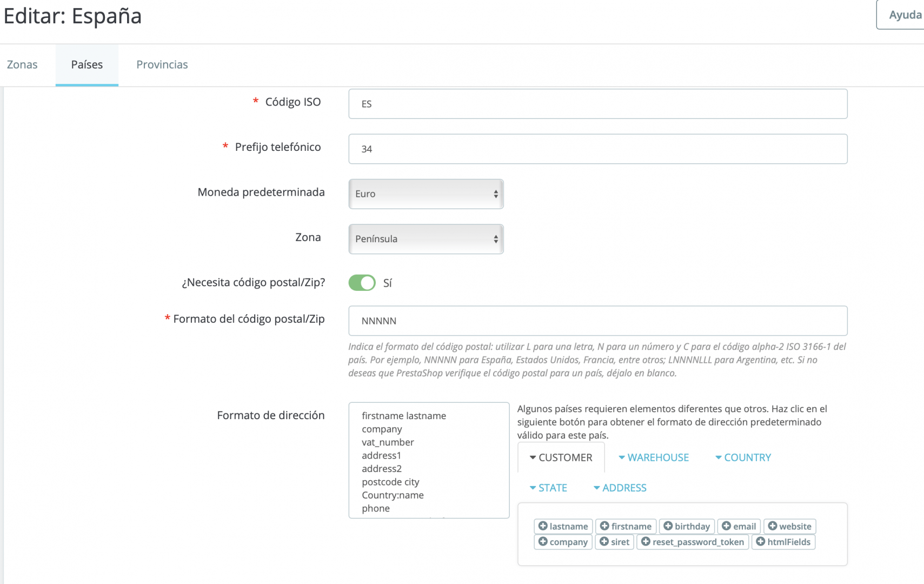This screenshot has height=584, width=924.
Task: Click plus icon on email tag
Action: click(x=726, y=526)
